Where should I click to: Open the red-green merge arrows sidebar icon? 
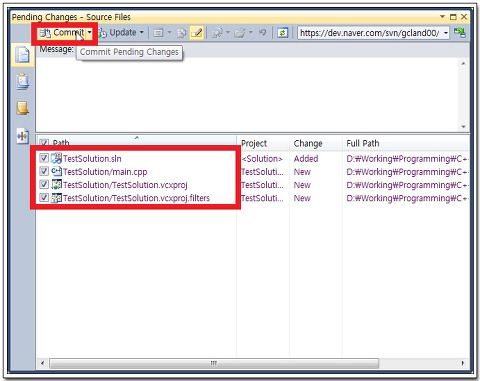coord(23,136)
